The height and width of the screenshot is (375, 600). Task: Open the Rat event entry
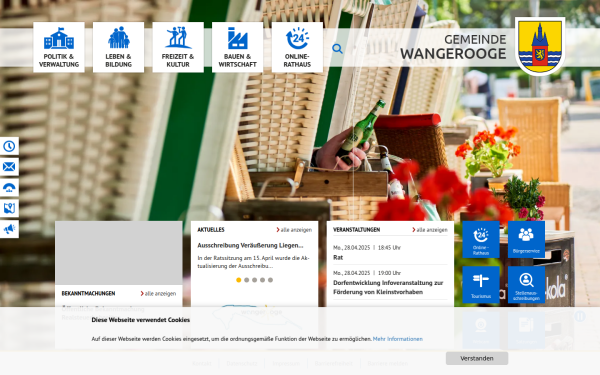tap(338, 258)
